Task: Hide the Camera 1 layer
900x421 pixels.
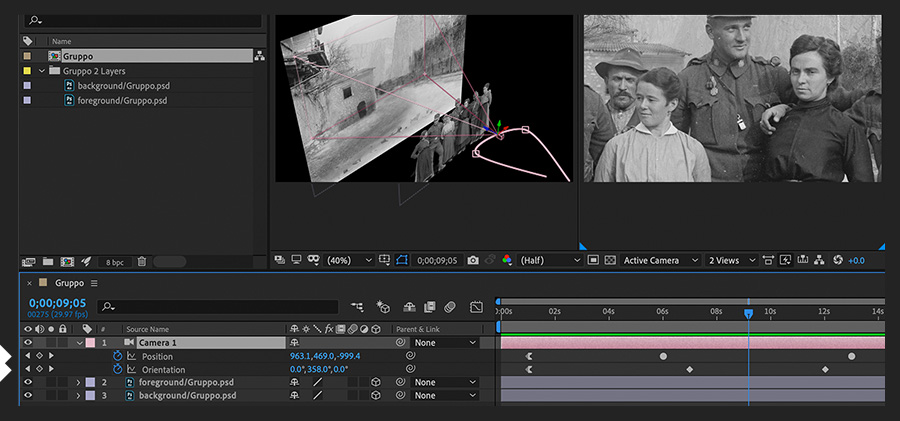Action: click(x=28, y=343)
